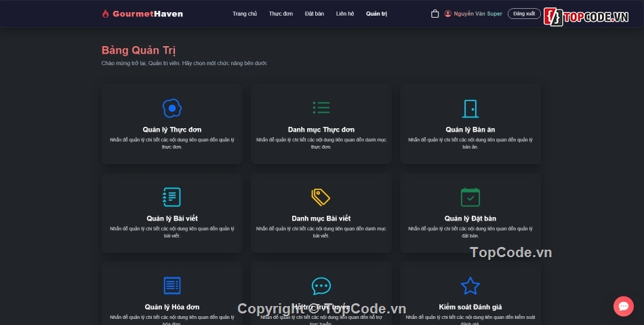Image resolution: width=644 pixels, height=325 pixels.
Task: Go to Trang chủ in the navigation
Action: [245, 14]
